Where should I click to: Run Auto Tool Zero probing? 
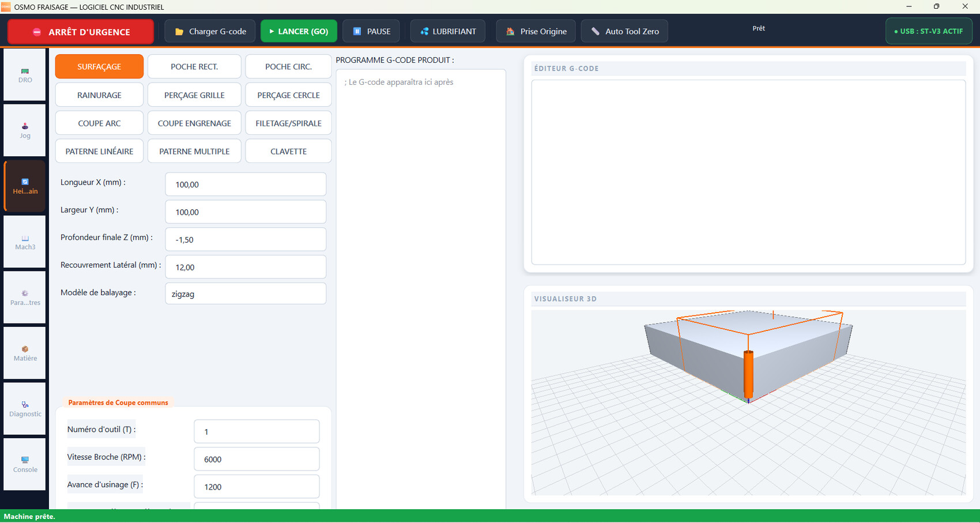click(624, 31)
